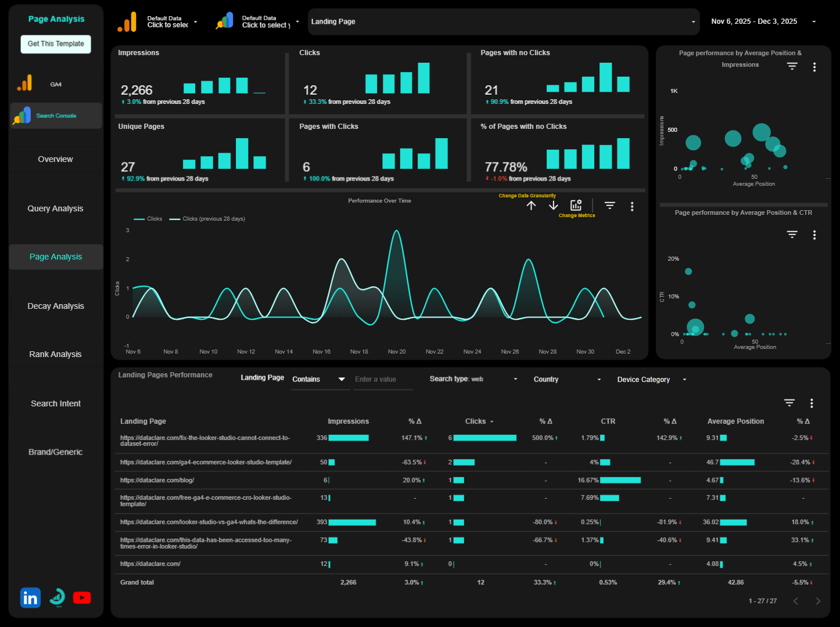
Task: Click the Change Metrics icon above the chart
Action: click(x=576, y=204)
